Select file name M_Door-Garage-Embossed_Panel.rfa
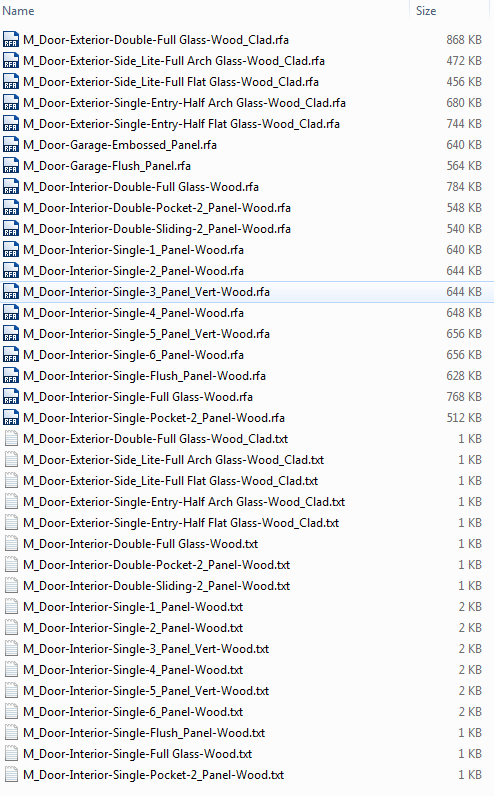The height and width of the screenshot is (796, 494). pyautogui.click(x=120, y=145)
